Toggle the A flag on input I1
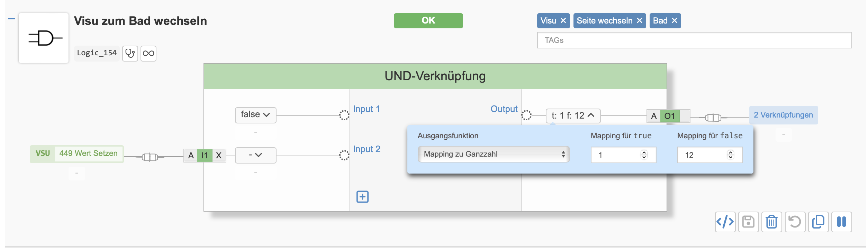The height and width of the screenshot is (251, 868). pyautogui.click(x=191, y=156)
